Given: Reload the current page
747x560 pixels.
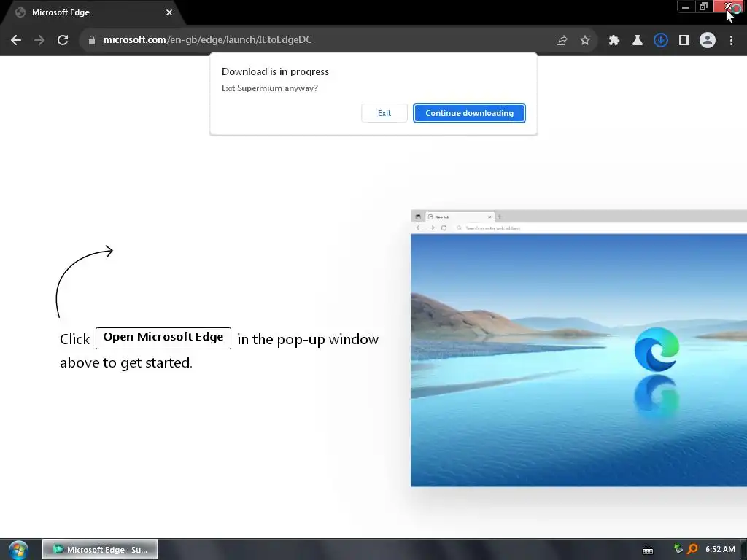Looking at the screenshot, I should click(63, 40).
